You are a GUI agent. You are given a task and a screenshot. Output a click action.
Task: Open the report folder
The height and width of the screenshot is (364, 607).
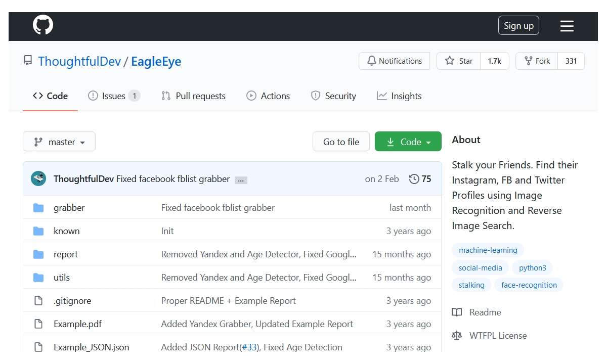coord(66,254)
